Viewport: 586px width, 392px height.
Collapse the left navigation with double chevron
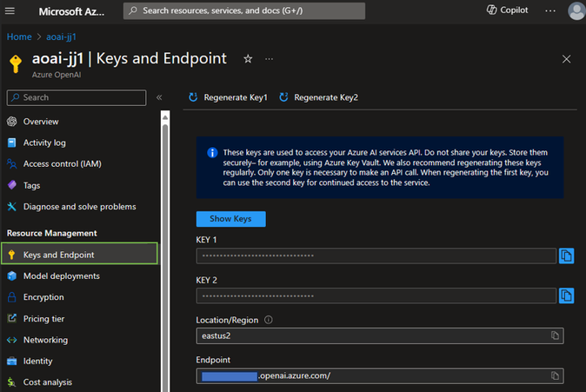(159, 97)
